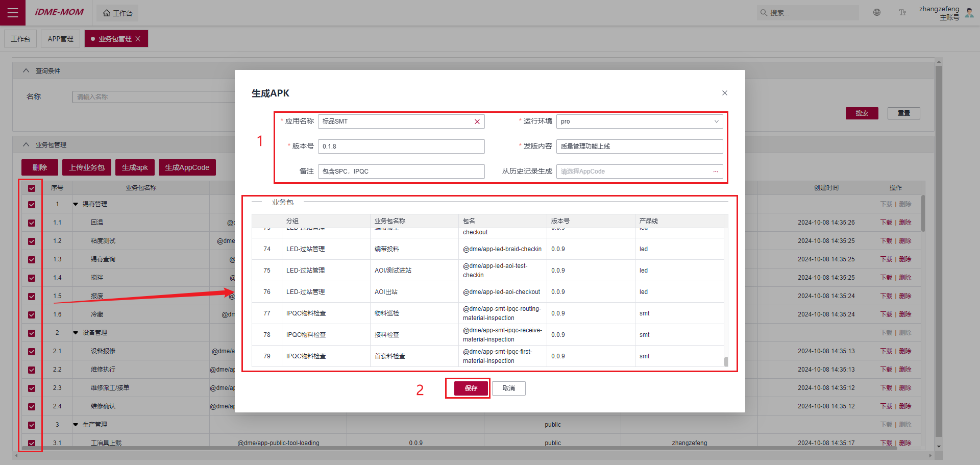This screenshot has height=465, width=980.
Task: Clear the 应用名称 field with red X
Action: pos(477,121)
